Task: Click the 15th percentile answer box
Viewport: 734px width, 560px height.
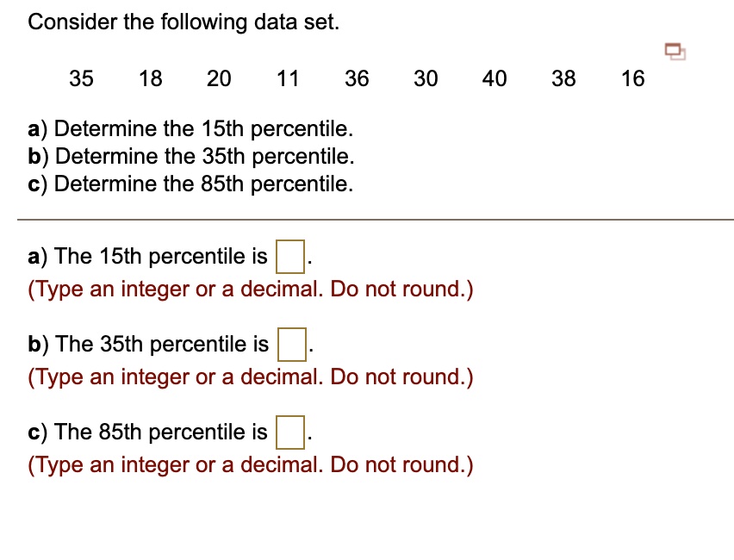Action: pyautogui.click(x=289, y=256)
